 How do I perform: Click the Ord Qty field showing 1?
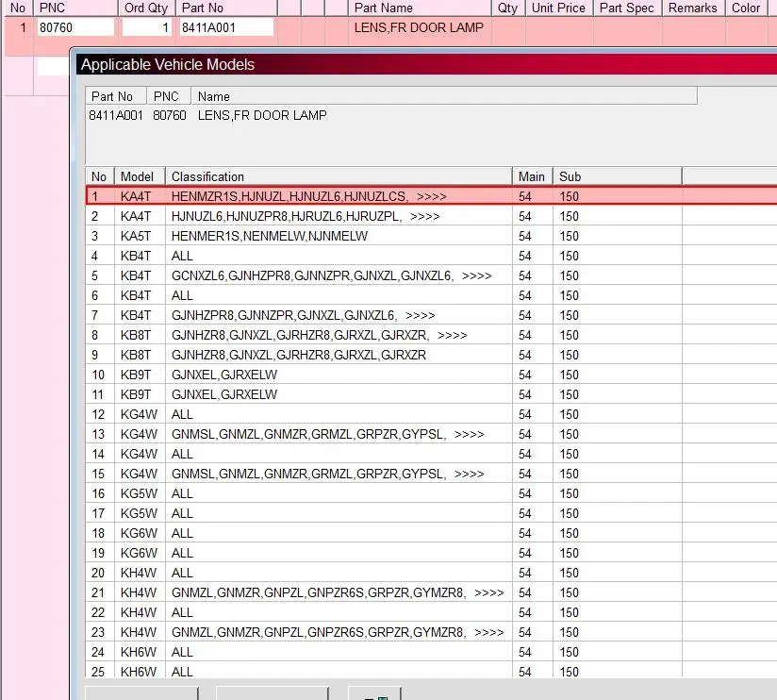(x=148, y=27)
